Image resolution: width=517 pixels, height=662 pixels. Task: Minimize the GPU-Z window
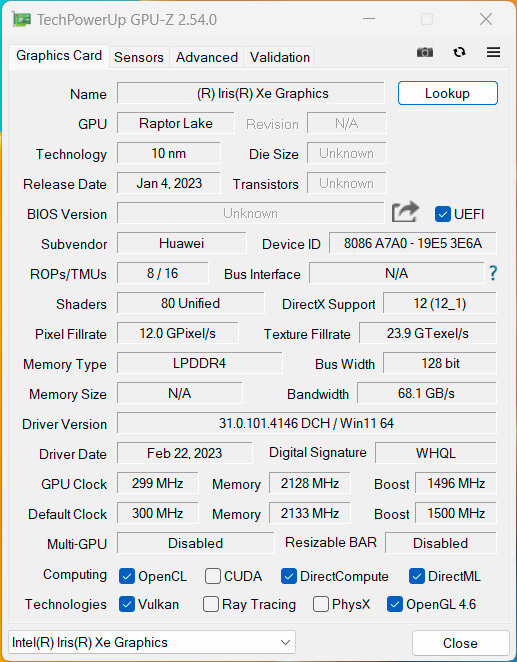coord(368,19)
